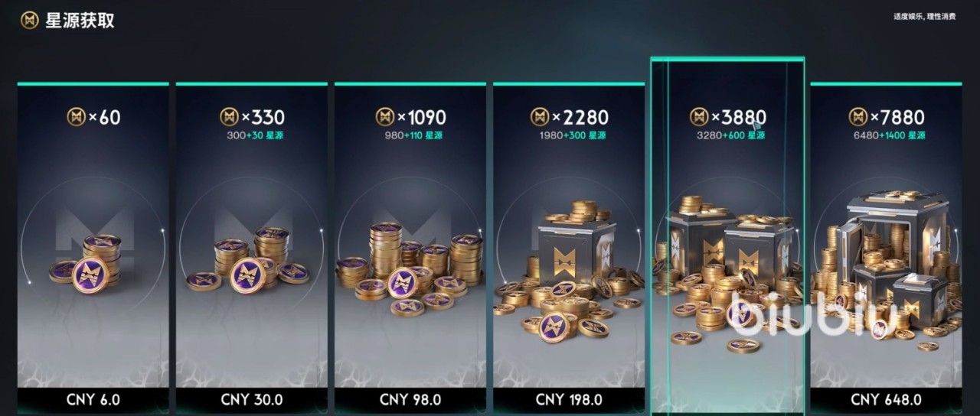Click the 星源获取 page title
This screenshot has width=980, height=416.
click(x=80, y=21)
